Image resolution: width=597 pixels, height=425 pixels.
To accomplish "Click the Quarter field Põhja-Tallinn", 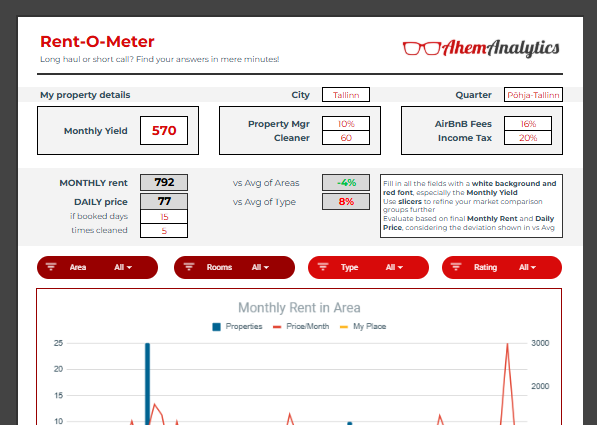I will coord(533,95).
